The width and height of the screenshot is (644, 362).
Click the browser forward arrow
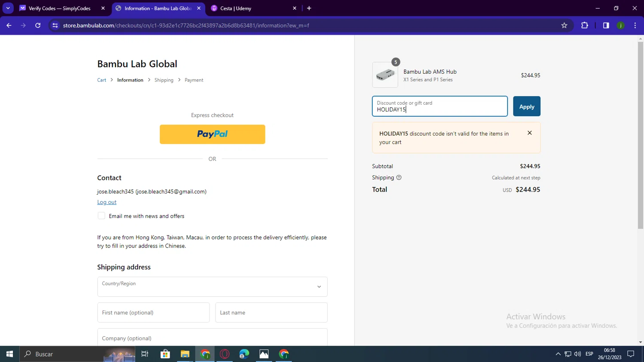pyautogui.click(x=23, y=25)
